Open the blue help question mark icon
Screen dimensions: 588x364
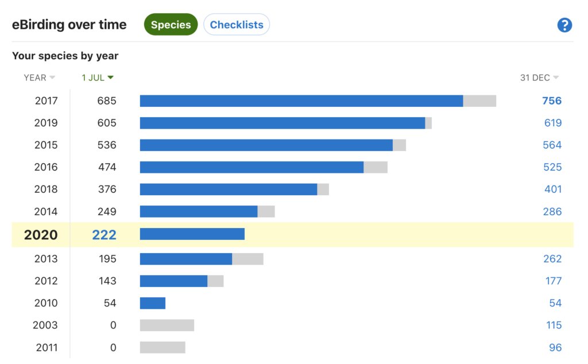[564, 25]
